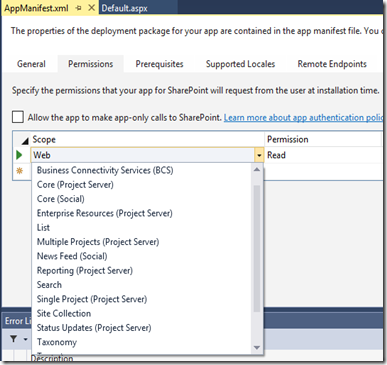
Task: Click the dropdown list scroll up arrow
Action: 257,169
